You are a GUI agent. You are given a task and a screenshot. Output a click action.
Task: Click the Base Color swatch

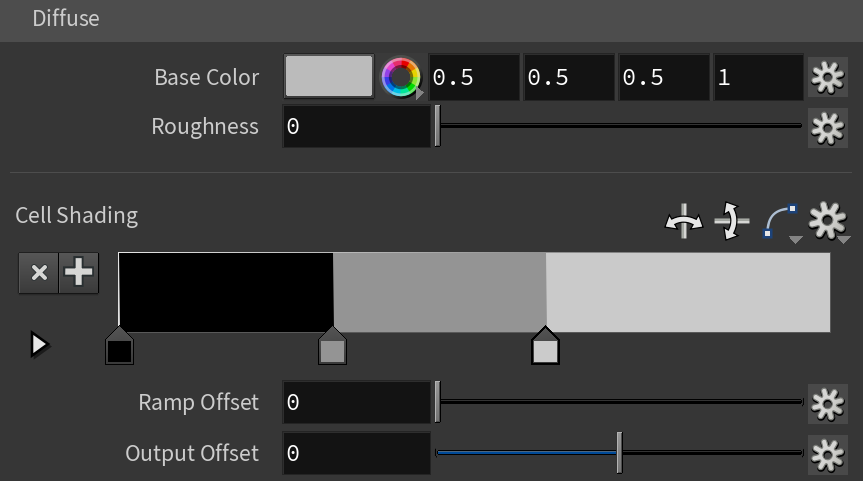click(x=329, y=76)
